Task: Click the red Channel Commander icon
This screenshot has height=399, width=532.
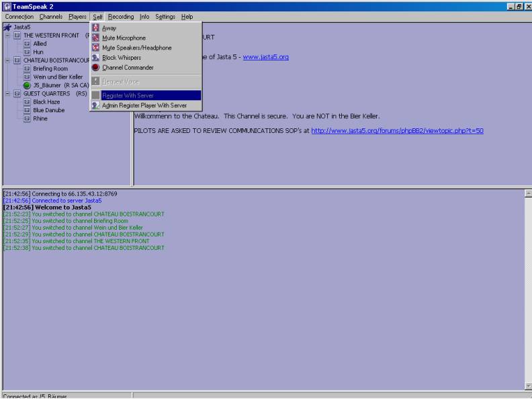Action: (x=96, y=67)
